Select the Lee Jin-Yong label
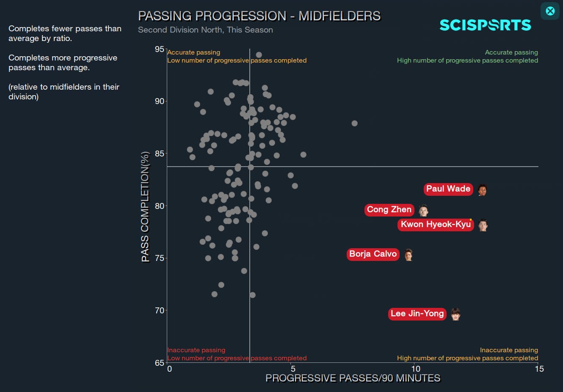 417,314
